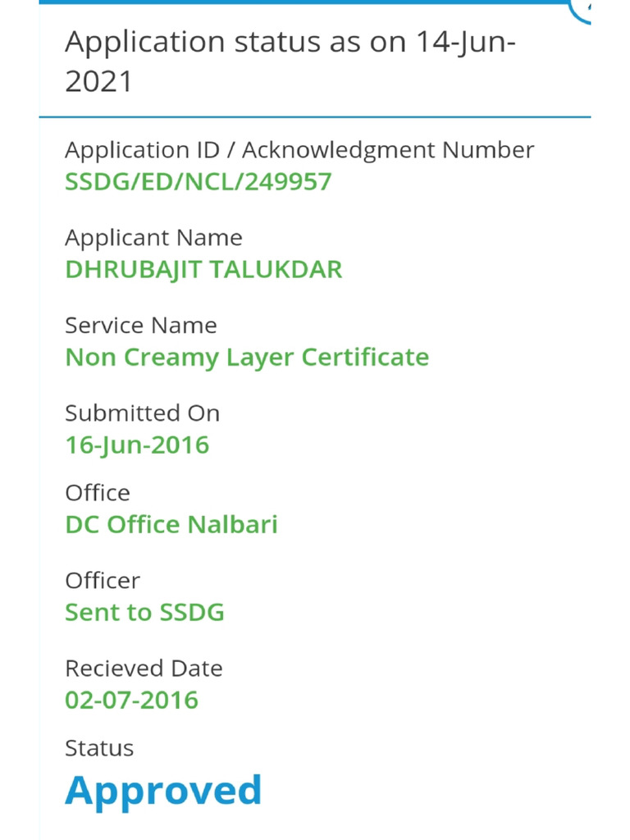Click the application status heading dated 14-Jun-2021
Viewport: 630px width, 840px height.
(x=290, y=62)
